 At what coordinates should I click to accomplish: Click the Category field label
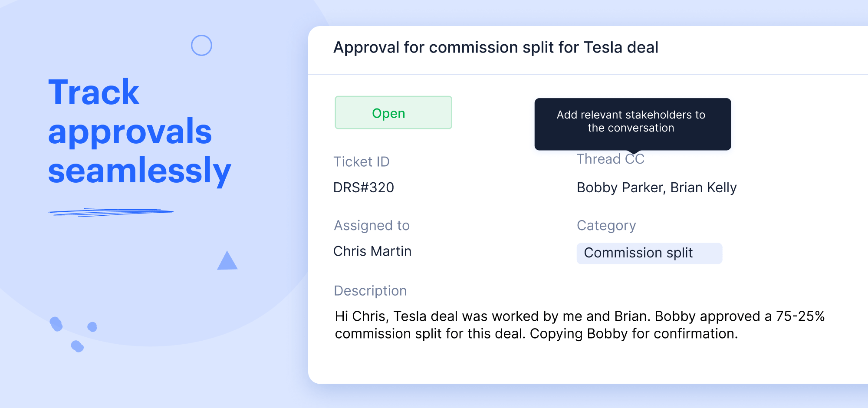click(606, 226)
